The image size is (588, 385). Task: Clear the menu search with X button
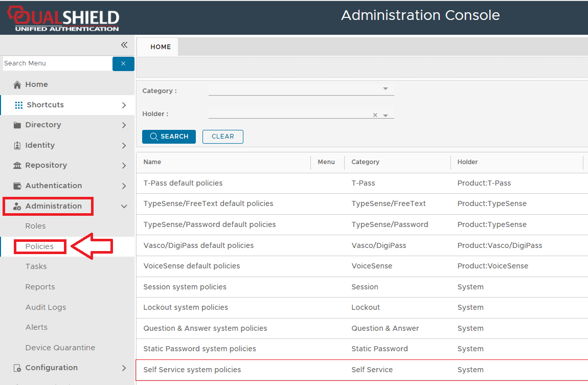tap(123, 63)
